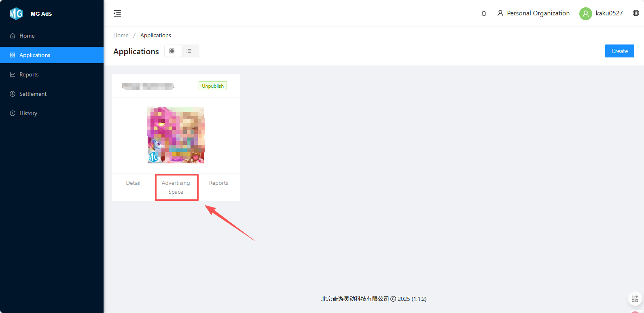644x313 pixels.
Task: Click the Home breadcrumb link
Action: point(121,35)
